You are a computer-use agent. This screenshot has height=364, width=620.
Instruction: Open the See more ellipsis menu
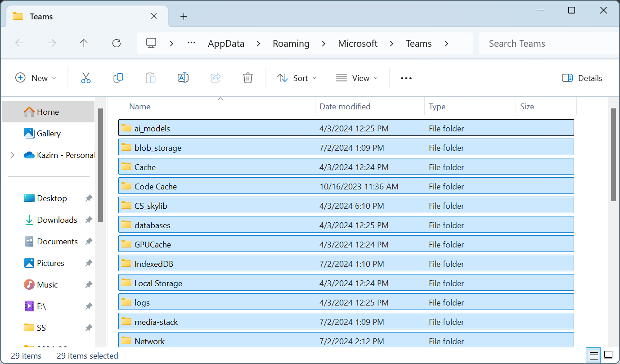pyautogui.click(x=406, y=78)
